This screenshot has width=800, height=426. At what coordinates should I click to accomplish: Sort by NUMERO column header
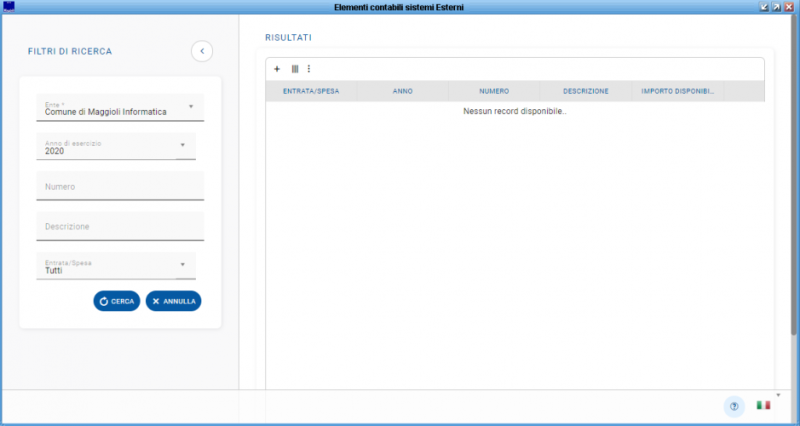click(x=494, y=91)
